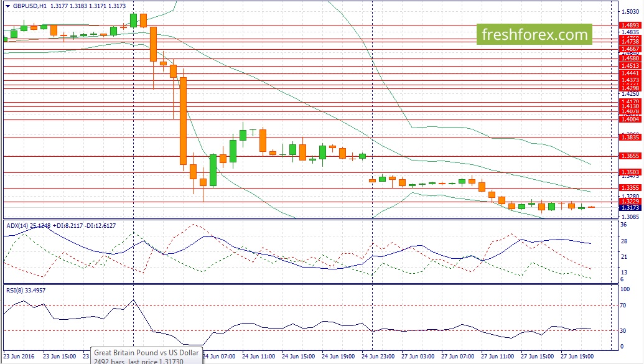644x364 pixels.
Task: Click the 1.4298 horizontal level price tag
Action: coord(630,88)
